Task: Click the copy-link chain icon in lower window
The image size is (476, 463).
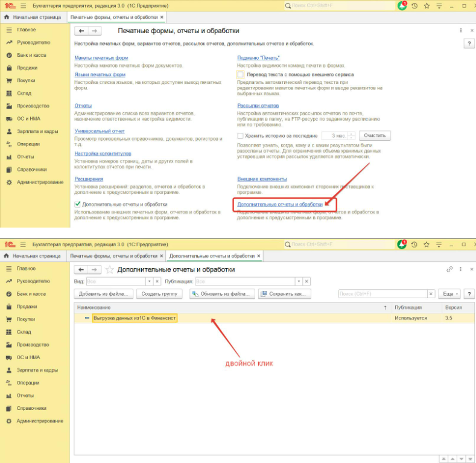Action: (x=449, y=269)
